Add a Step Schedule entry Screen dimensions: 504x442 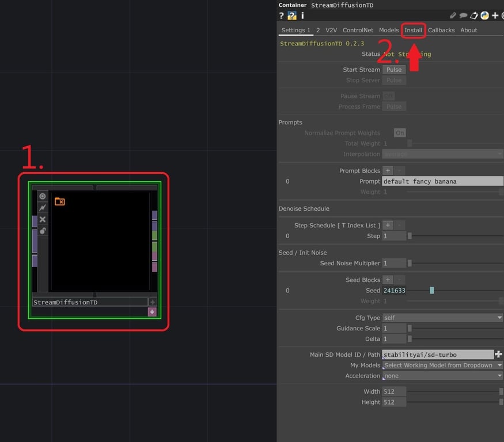[x=388, y=225]
